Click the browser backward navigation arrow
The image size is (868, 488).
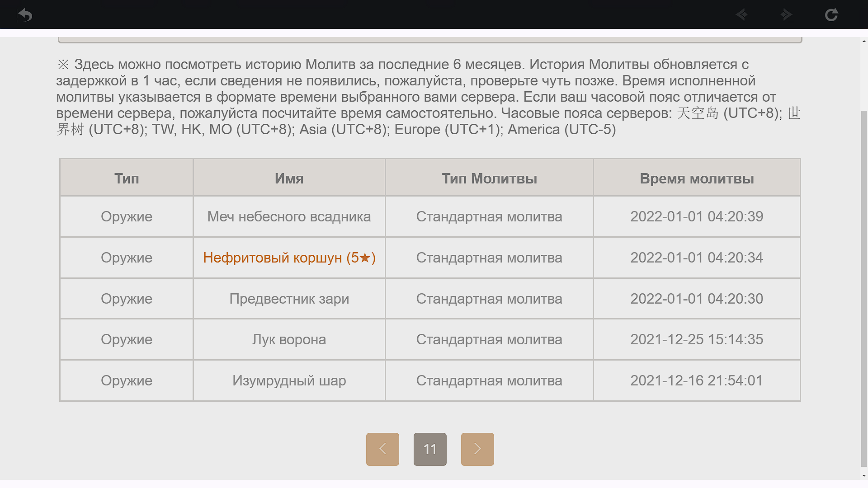pos(741,15)
